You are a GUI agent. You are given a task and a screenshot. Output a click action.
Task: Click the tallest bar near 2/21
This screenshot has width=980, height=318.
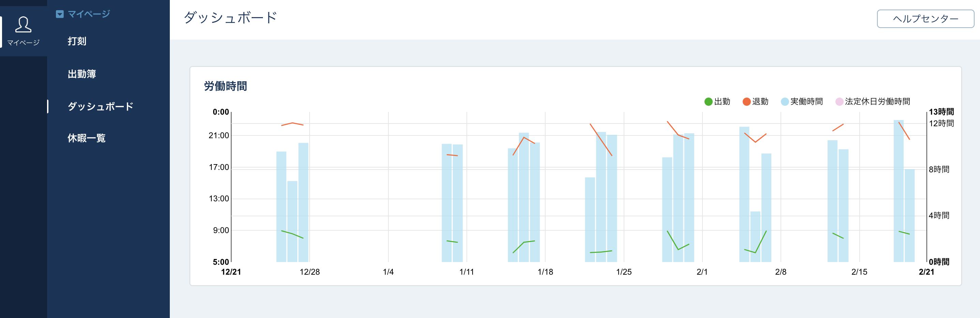pyautogui.click(x=898, y=191)
